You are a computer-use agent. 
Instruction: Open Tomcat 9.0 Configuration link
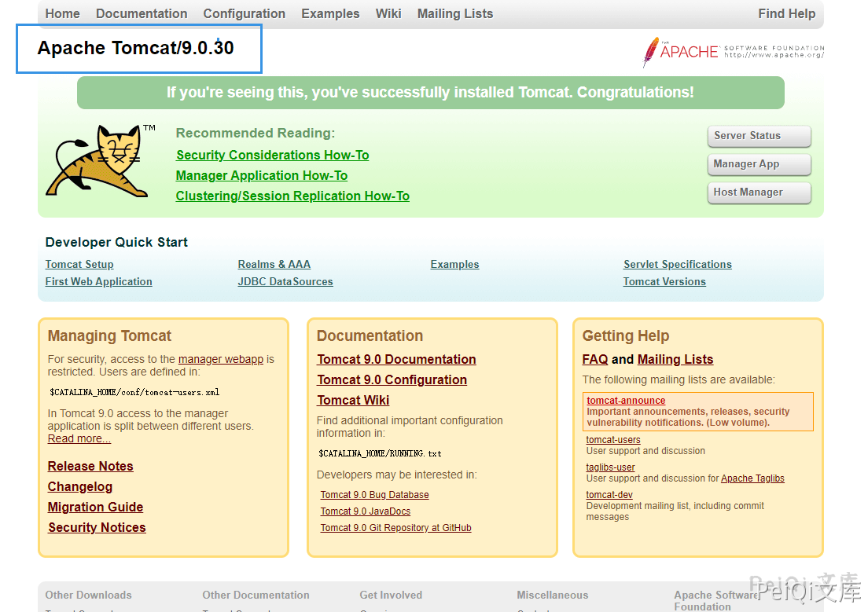(x=392, y=380)
